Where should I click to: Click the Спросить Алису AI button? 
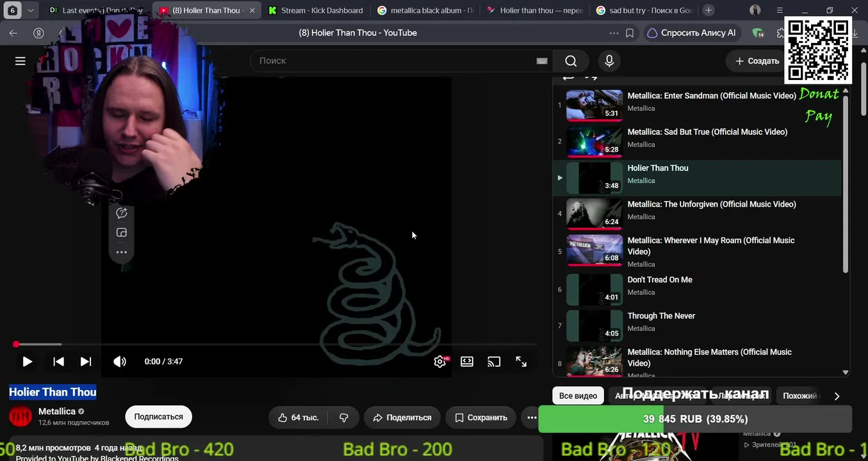click(692, 33)
